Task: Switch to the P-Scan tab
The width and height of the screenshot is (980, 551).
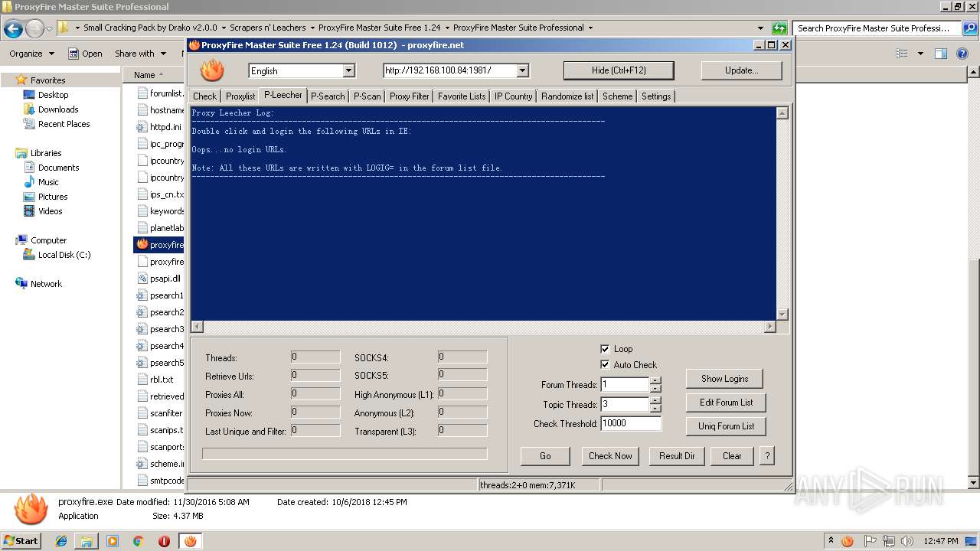Action: tap(367, 96)
